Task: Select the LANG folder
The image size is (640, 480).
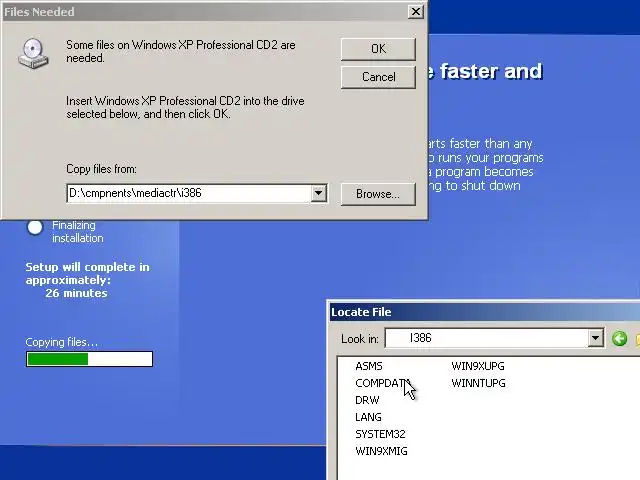Action: click(x=368, y=417)
